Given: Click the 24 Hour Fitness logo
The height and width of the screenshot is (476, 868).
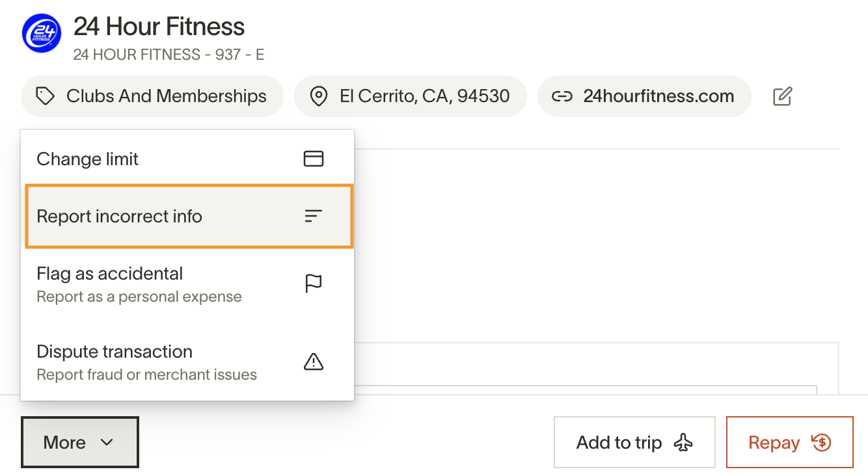Looking at the screenshot, I should tap(41, 33).
